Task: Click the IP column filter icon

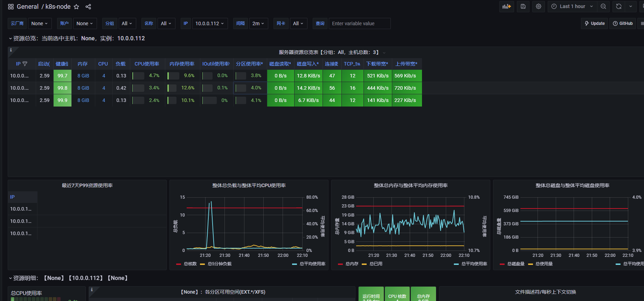Action: coord(25,64)
